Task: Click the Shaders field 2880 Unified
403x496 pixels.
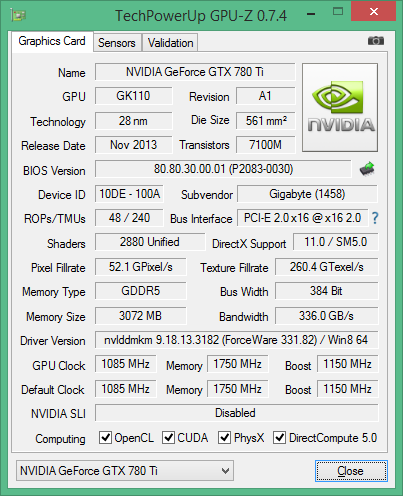Action: click(150, 242)
